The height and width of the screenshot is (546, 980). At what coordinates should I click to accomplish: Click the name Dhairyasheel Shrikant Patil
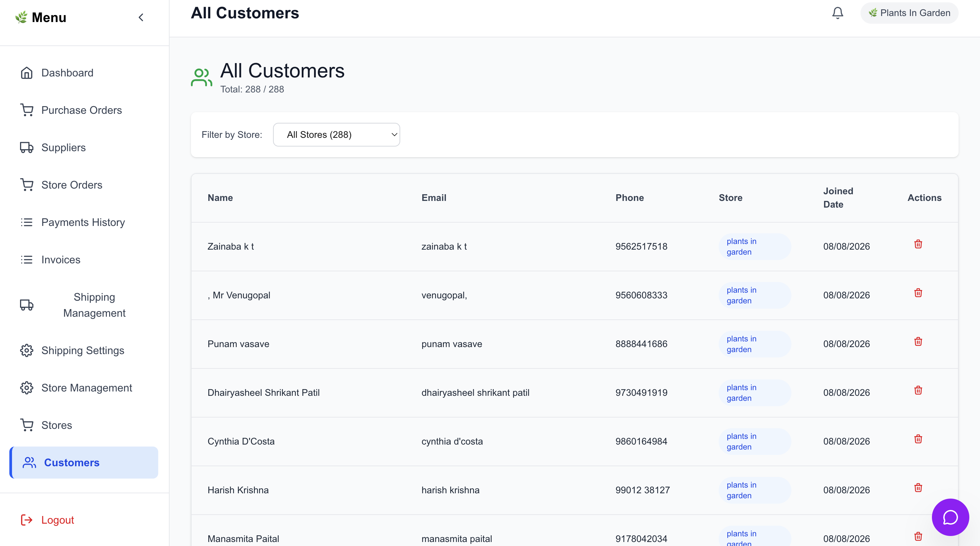click(263, 393)
